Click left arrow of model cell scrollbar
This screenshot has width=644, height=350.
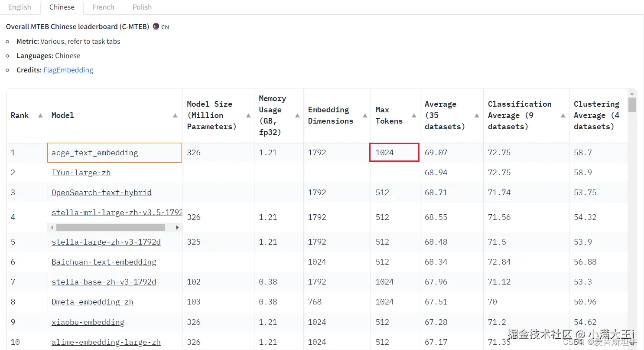coord(52,227)
